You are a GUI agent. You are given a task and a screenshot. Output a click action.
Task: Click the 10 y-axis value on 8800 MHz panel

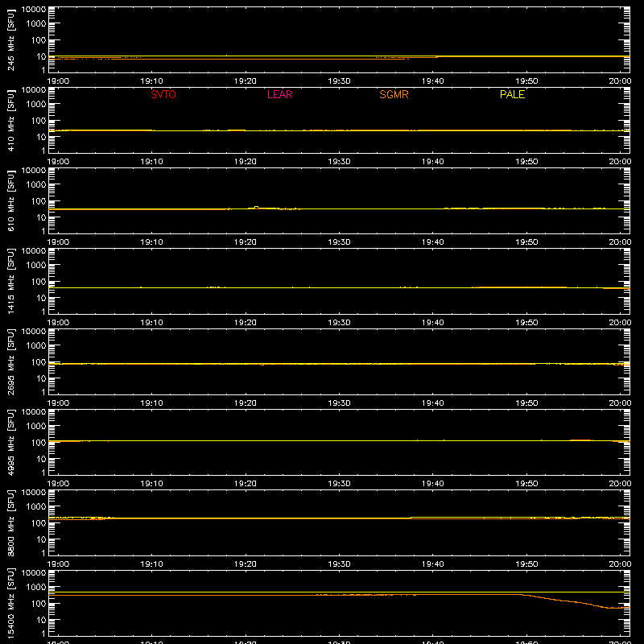coord(41,539)
